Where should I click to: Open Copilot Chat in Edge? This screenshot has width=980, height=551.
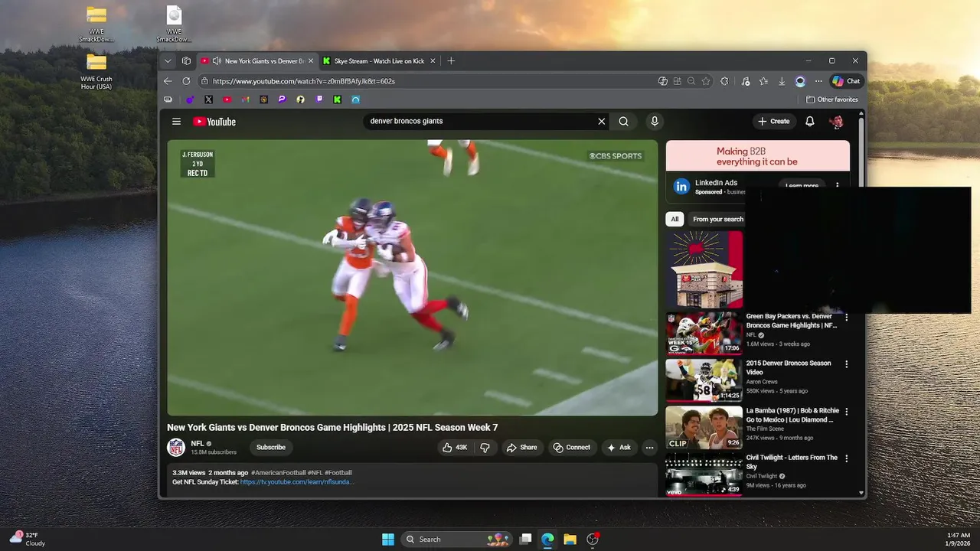846,81
